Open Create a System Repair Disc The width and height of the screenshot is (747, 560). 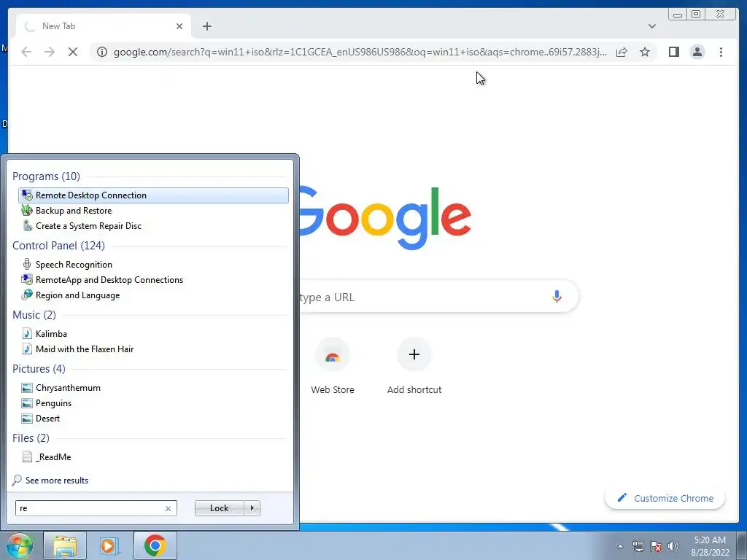tap(153, 226)
